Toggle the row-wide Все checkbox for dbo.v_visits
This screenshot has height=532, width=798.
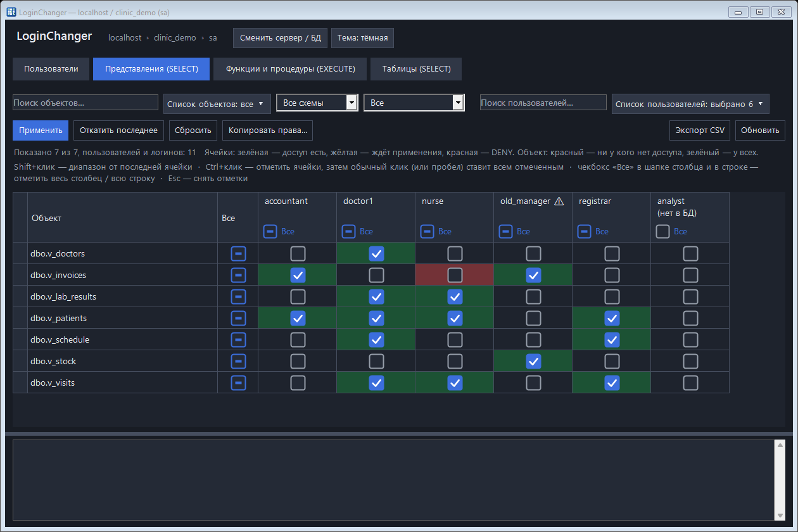point(238,383)
